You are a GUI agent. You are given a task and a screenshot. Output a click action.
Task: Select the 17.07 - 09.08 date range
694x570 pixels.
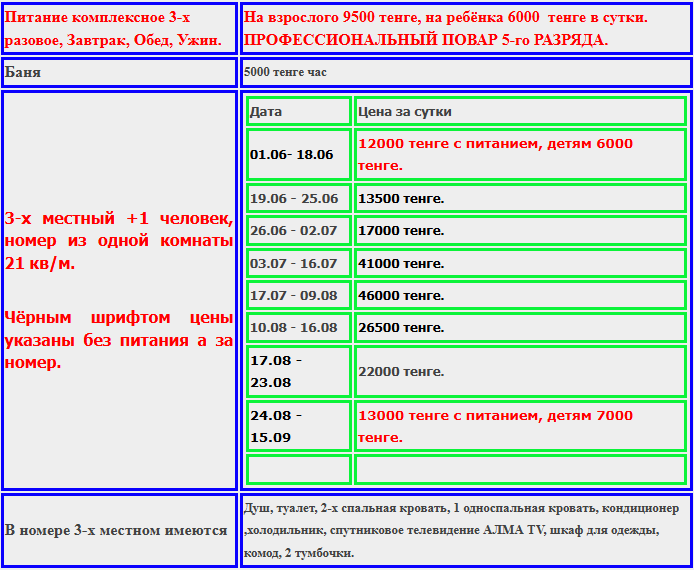(x=294, y=296)
